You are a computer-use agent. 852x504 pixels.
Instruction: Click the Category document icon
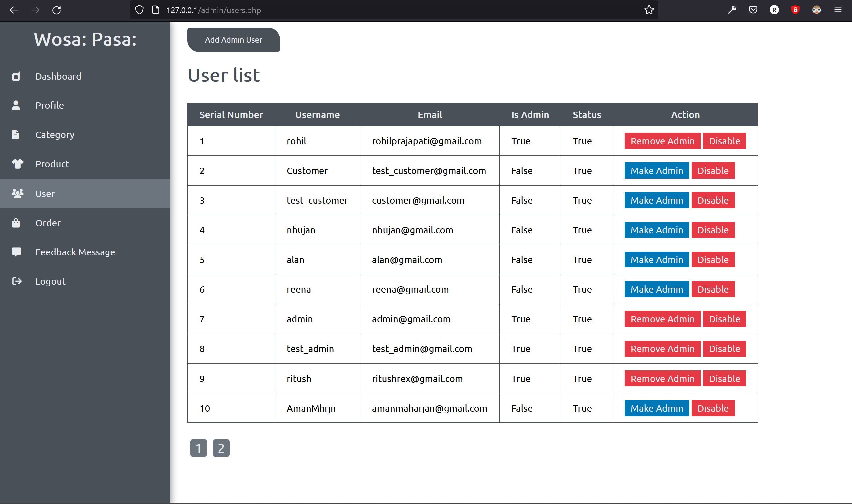[x=15, y=135]
